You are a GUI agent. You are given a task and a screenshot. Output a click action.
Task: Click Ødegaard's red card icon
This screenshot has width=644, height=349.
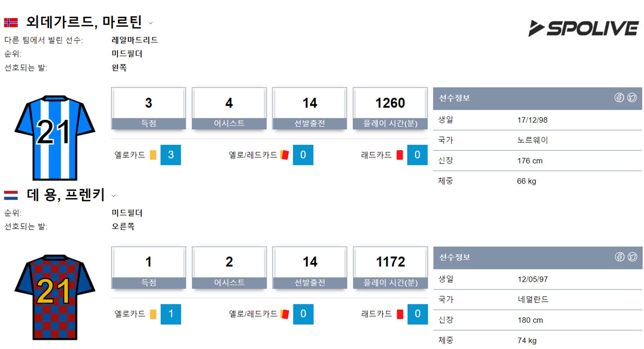[400, 155]
